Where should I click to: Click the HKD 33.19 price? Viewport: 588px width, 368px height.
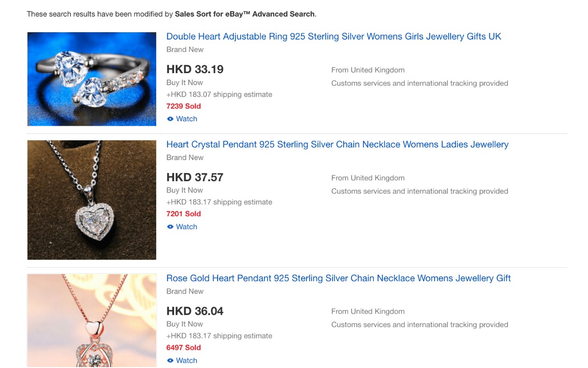(195, 69)
